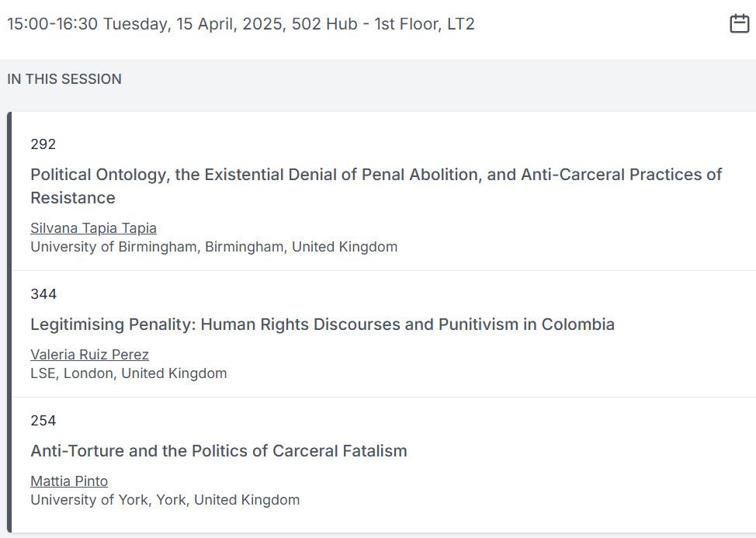Click the dark left border of session card
Screen dimensions: 756x538
coord(9,322)
